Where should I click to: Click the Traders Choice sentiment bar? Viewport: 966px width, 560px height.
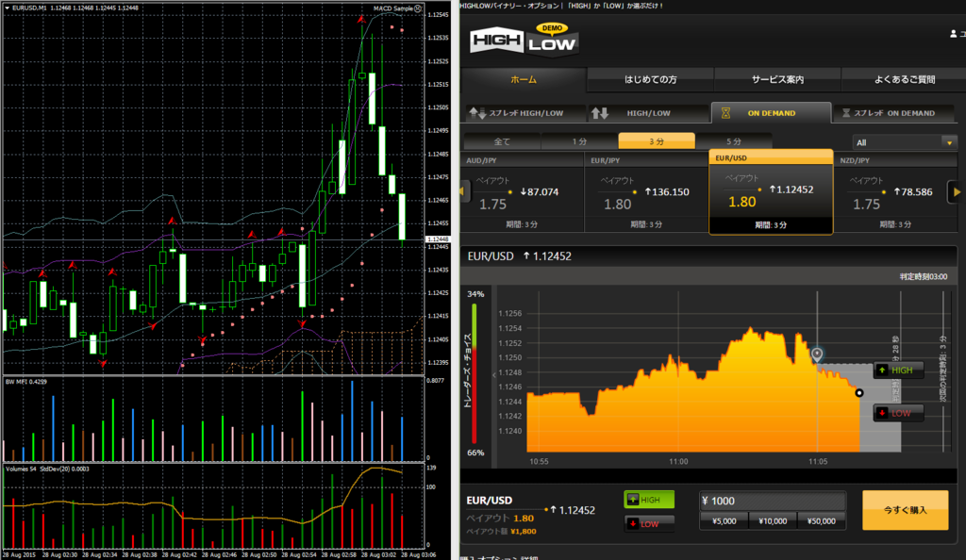click(x=475, y=373)
